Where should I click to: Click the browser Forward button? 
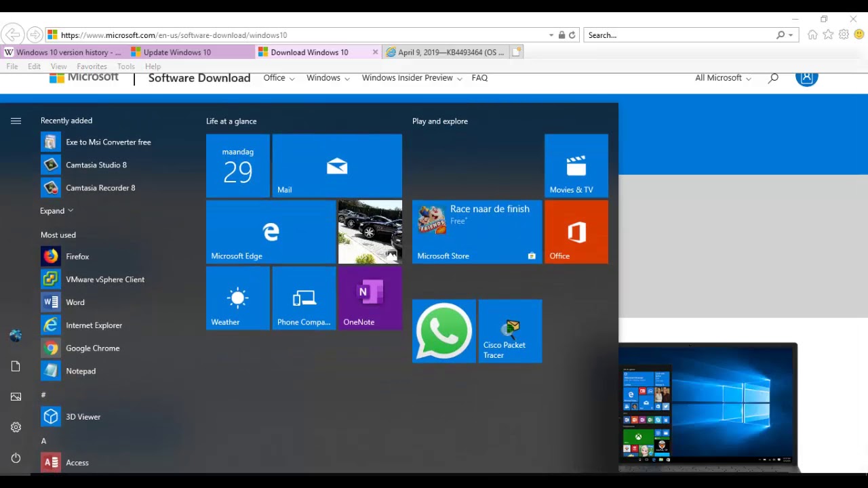pyautogui.click(x=35, y=35)
